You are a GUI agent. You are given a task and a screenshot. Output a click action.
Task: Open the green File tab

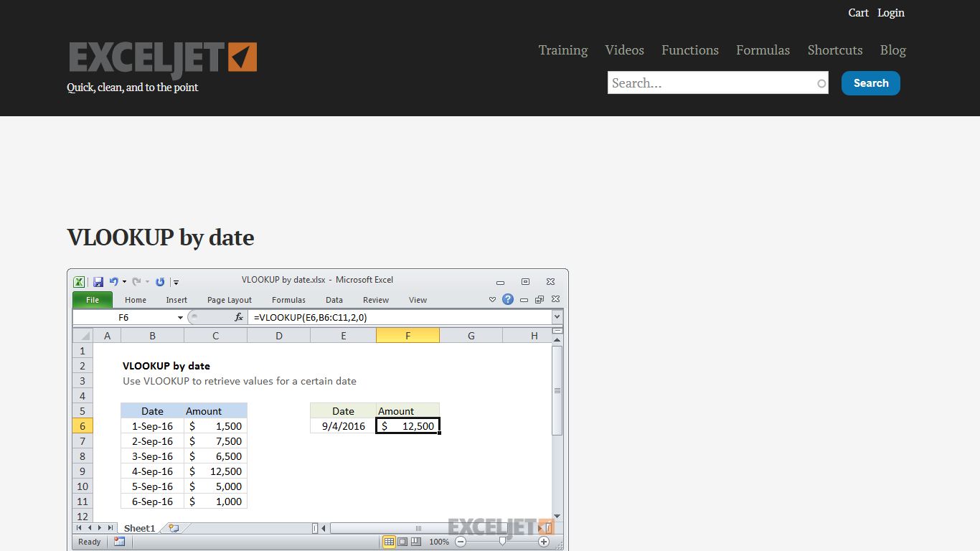(x=93, y=300)
